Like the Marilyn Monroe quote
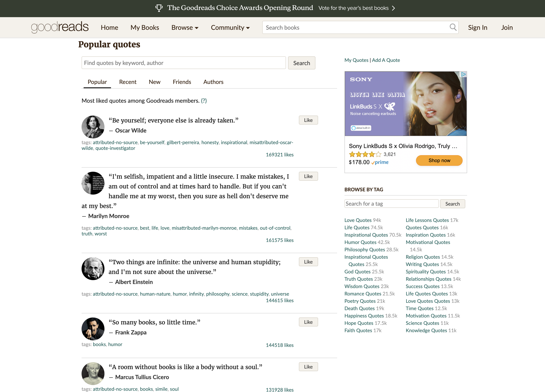Viewport: 545px width, 392px height. tap(308, 176)
